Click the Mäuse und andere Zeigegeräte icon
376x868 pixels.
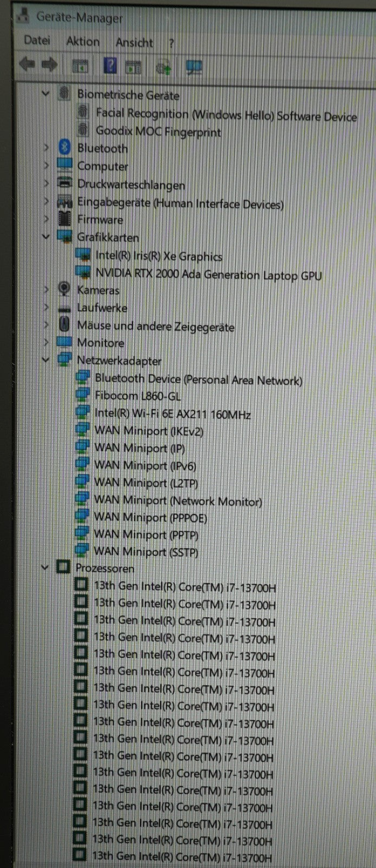click(64, 325)
